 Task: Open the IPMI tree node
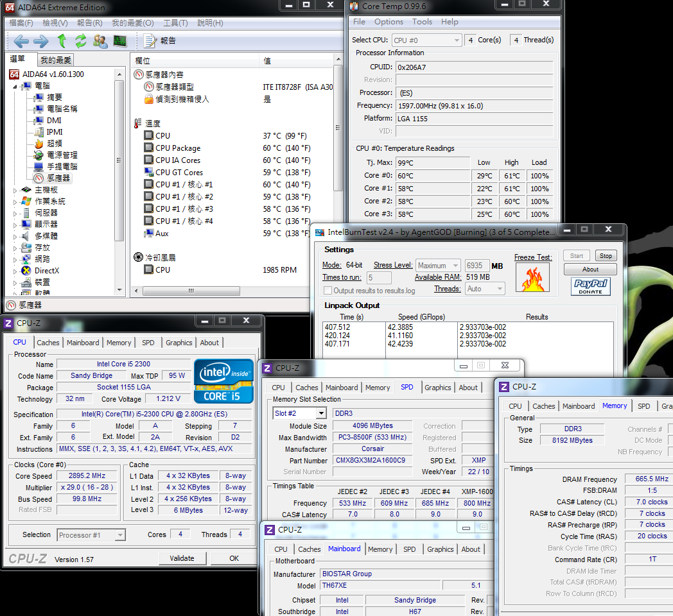tap(55, 132)
